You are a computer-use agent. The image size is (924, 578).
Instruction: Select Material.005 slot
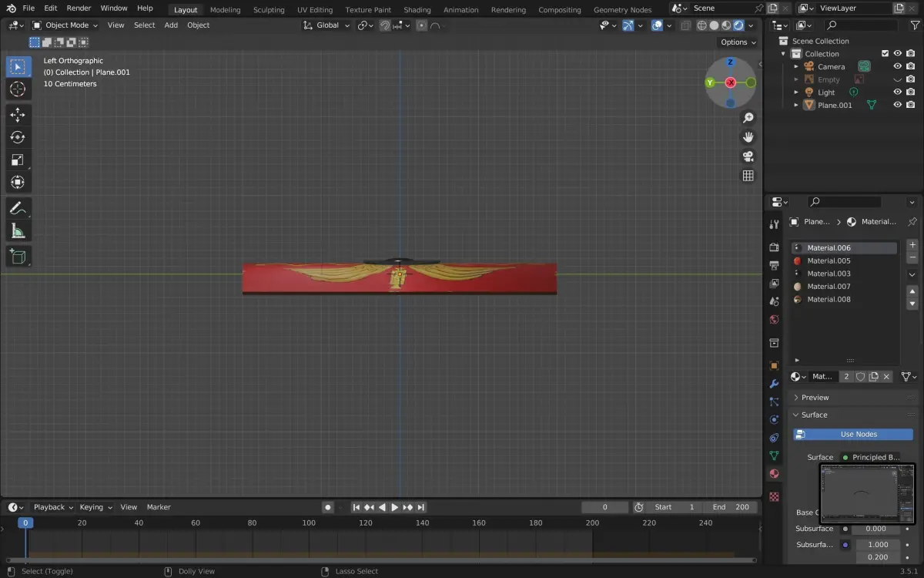click(844, 260)
